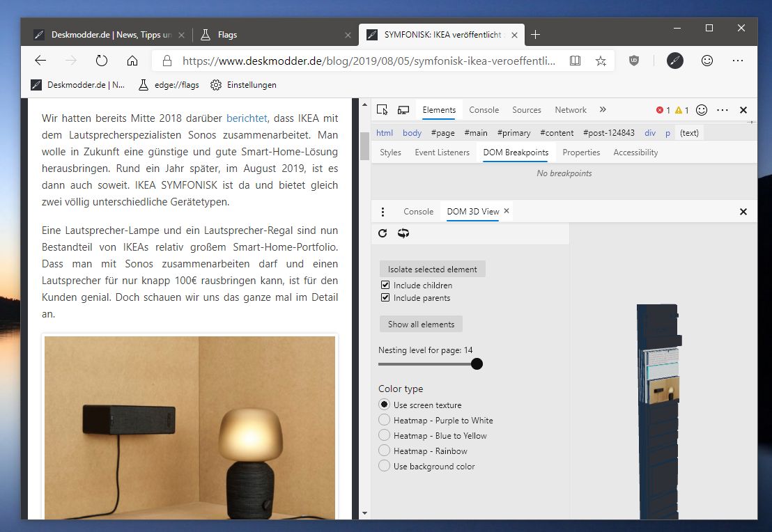
Task: Open reading view book icon
Action: (x=575, y=61)
